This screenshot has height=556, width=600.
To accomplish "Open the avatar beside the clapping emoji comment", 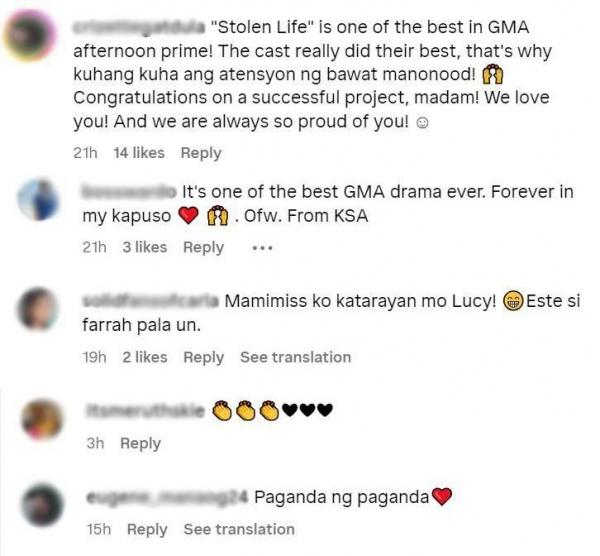I will click(x=42, y=419).
